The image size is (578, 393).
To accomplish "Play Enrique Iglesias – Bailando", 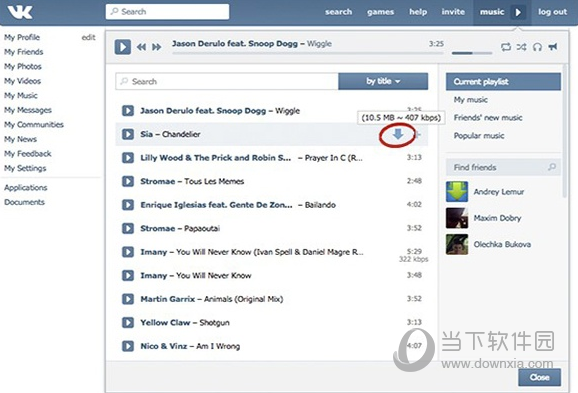I will click(128, 205).
